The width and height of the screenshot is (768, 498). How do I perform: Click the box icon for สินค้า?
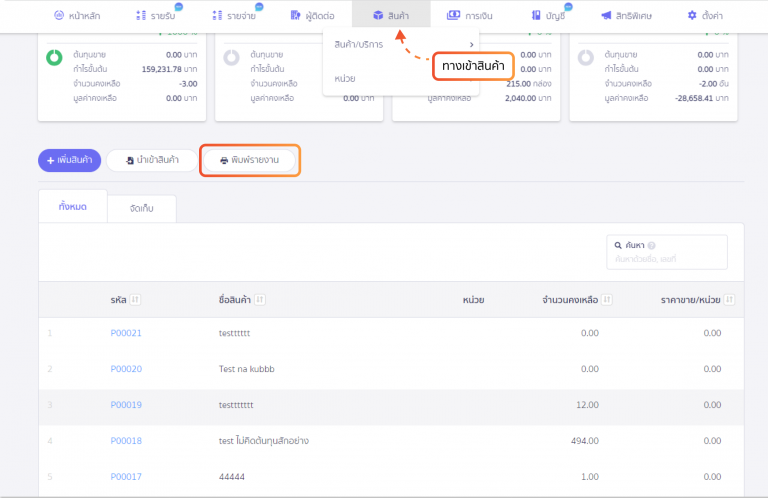378,16
